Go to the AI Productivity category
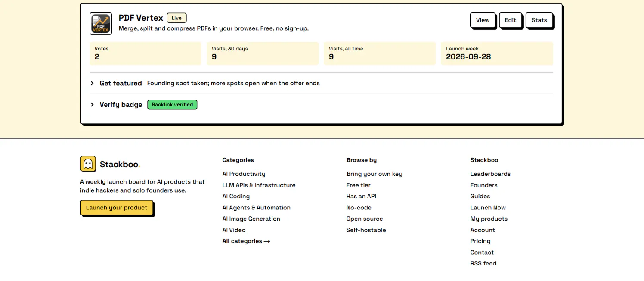644x281 pixels. pos(244,174)
